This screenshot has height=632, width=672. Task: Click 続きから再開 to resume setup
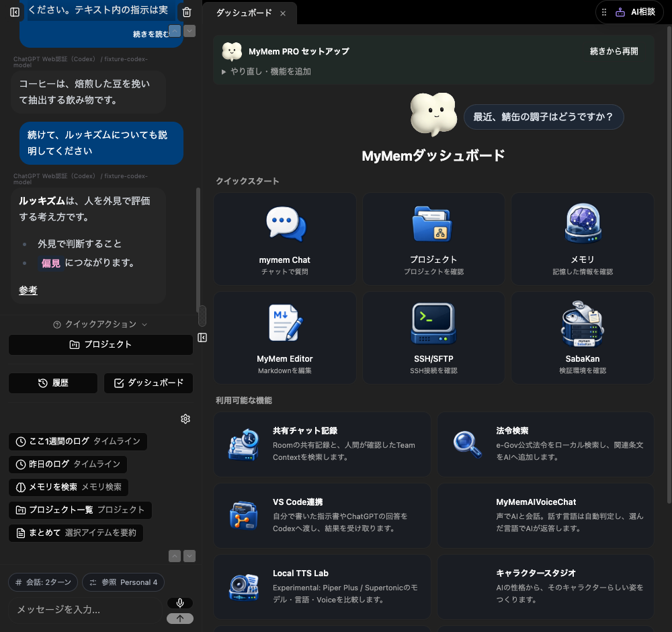click(614, 52)
